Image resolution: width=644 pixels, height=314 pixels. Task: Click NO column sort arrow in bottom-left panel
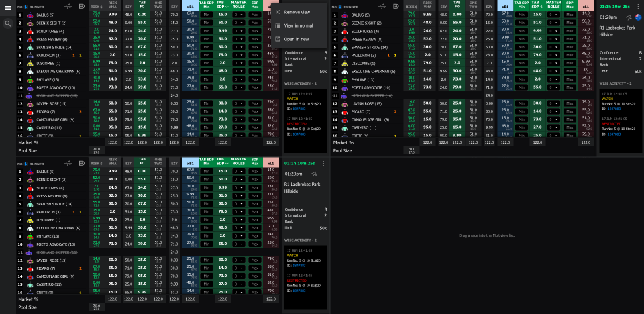tap(25, 163)
